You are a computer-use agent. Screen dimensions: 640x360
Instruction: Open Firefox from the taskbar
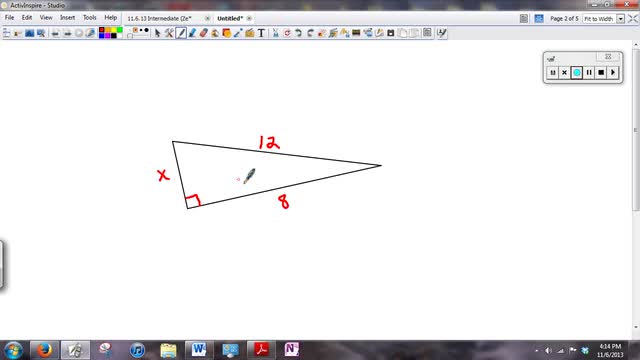(44, 350)
